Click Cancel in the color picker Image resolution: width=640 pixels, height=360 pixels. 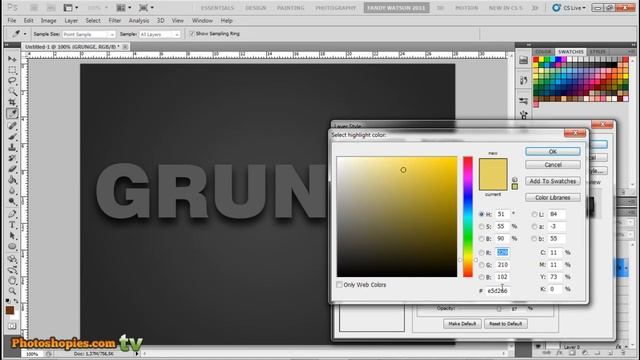point(553,164)
